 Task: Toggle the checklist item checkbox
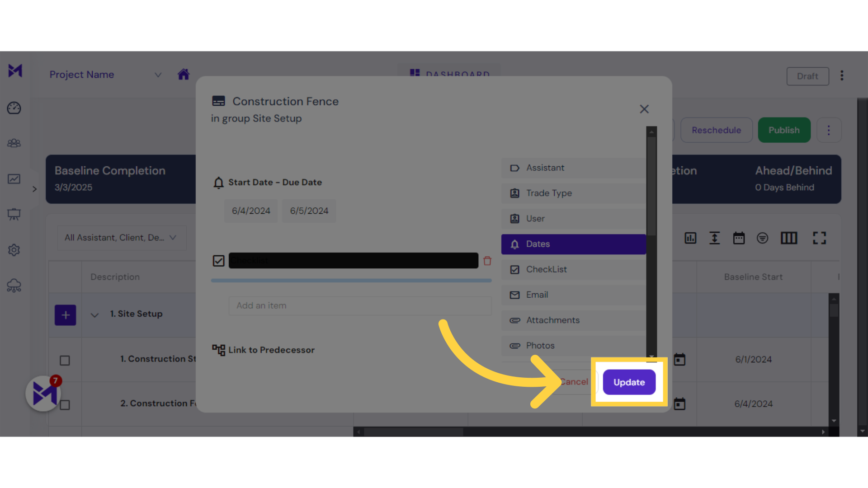[x=219, y=260]
